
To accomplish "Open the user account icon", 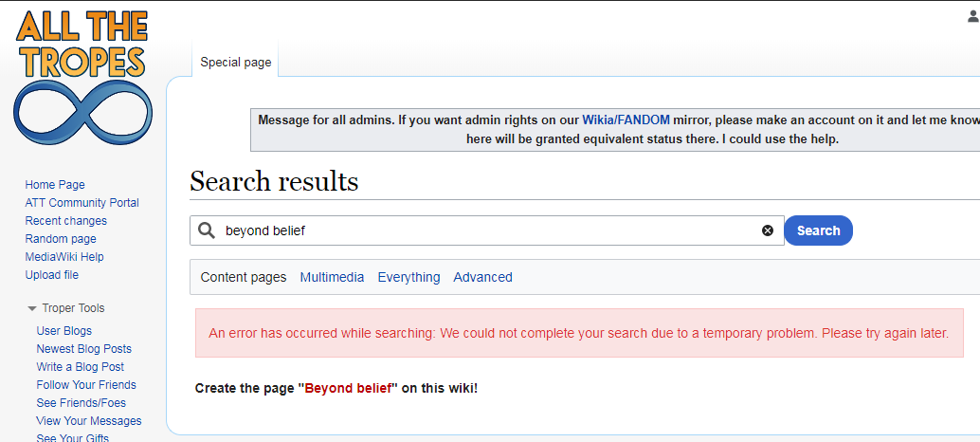I will click(973, 17).
